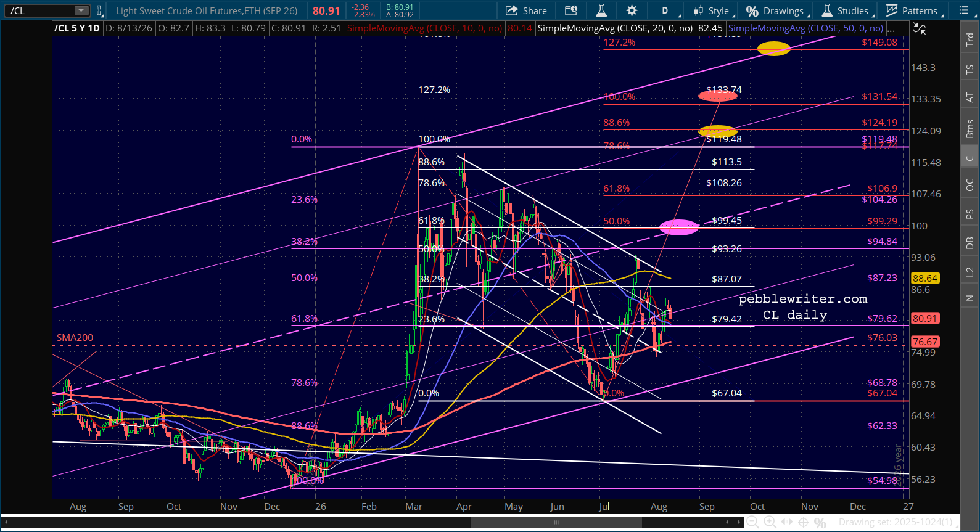980x532 pixels.
Task: Select the C sidebar tab
Action: point(970,158)
